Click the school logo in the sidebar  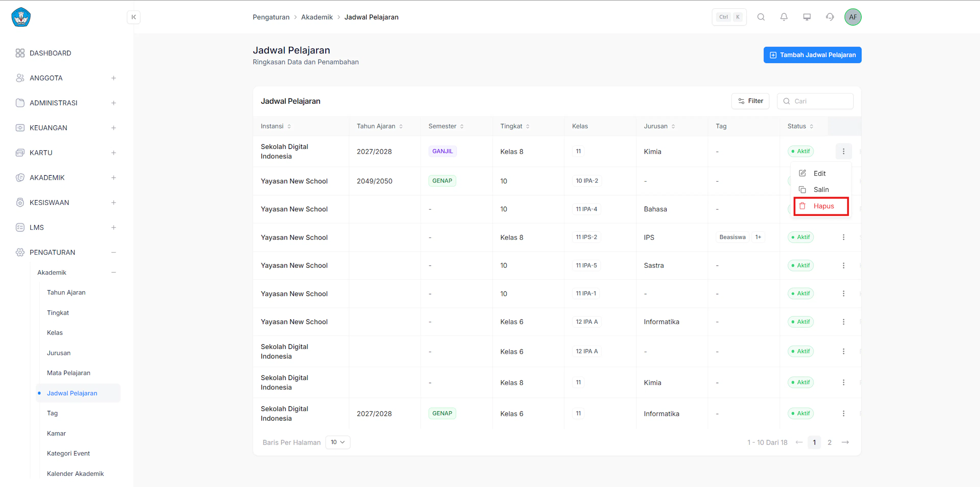(x=21, y=17)
